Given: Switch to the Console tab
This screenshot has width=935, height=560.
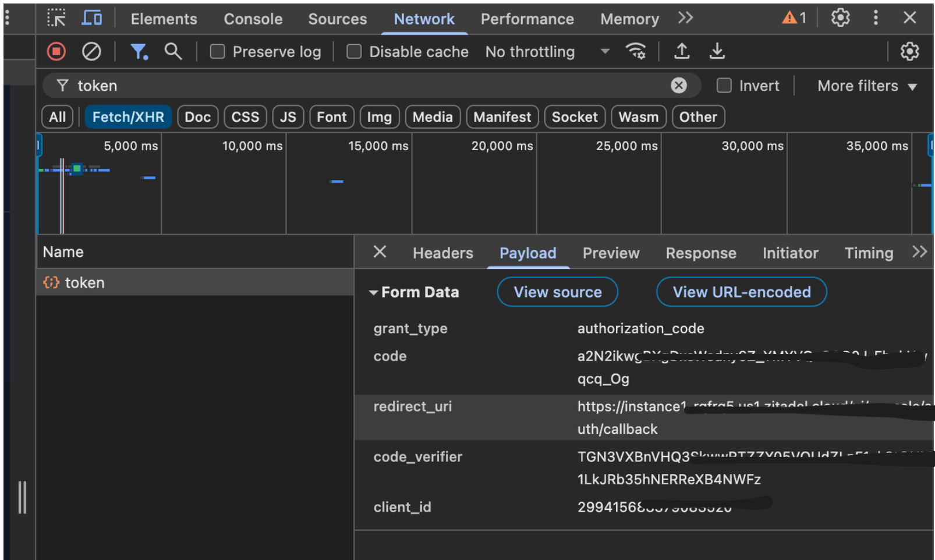Looking at the screenshot, I should pos(253,19).
